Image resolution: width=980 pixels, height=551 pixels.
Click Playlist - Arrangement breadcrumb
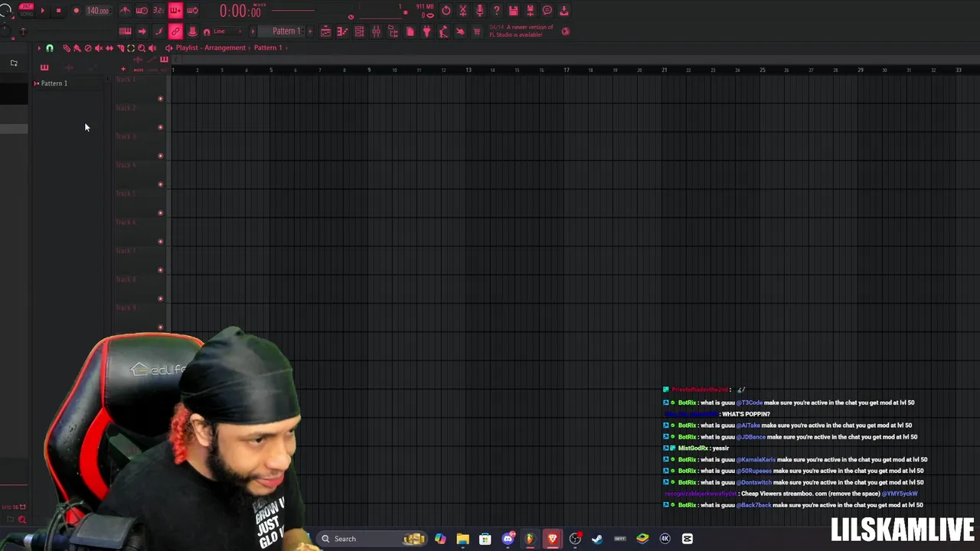click(211, 47)
